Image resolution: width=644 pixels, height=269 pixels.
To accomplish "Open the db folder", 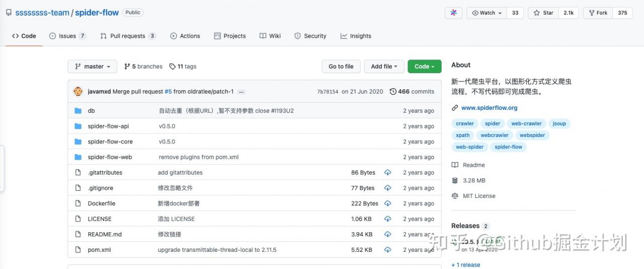I will click(x=91, y=111).
